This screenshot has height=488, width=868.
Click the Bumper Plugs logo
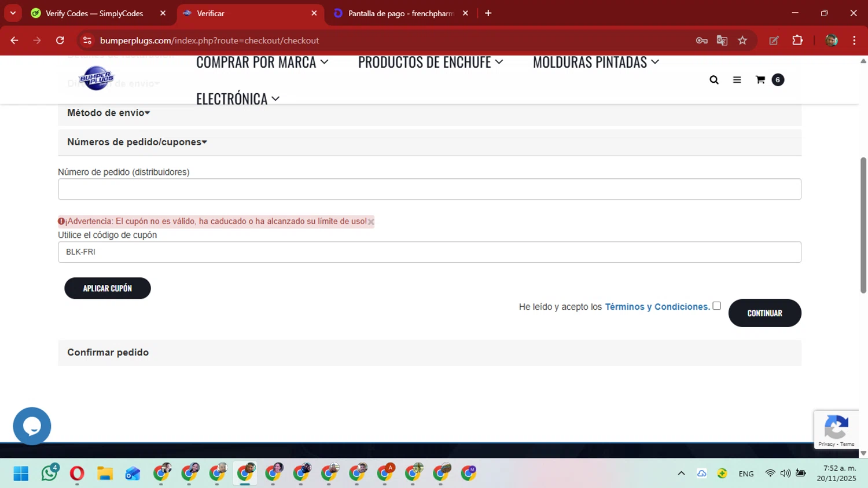tap(97, 78)
